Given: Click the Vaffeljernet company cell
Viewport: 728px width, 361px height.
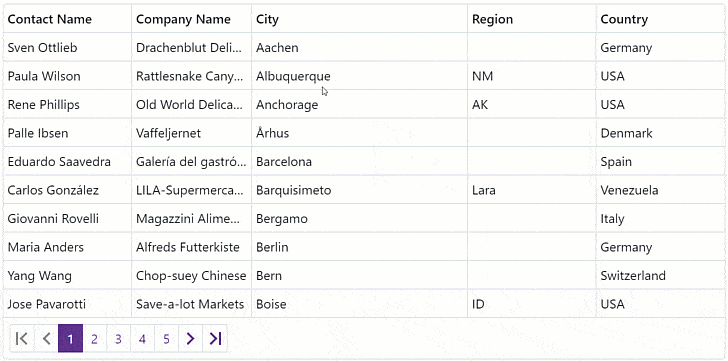Looking at the screenshot, I should (191, 133).
